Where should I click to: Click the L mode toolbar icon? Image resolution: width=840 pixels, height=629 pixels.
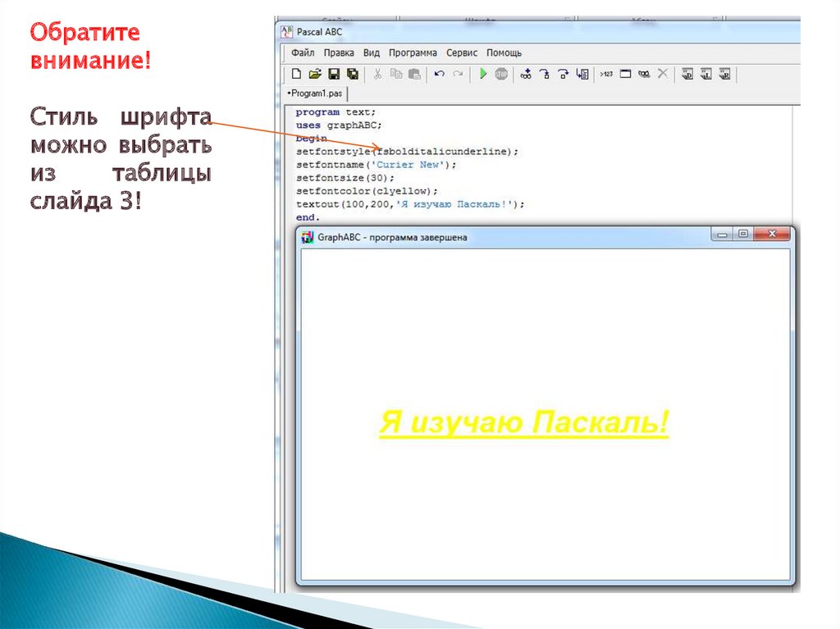(x=706, y=74)
